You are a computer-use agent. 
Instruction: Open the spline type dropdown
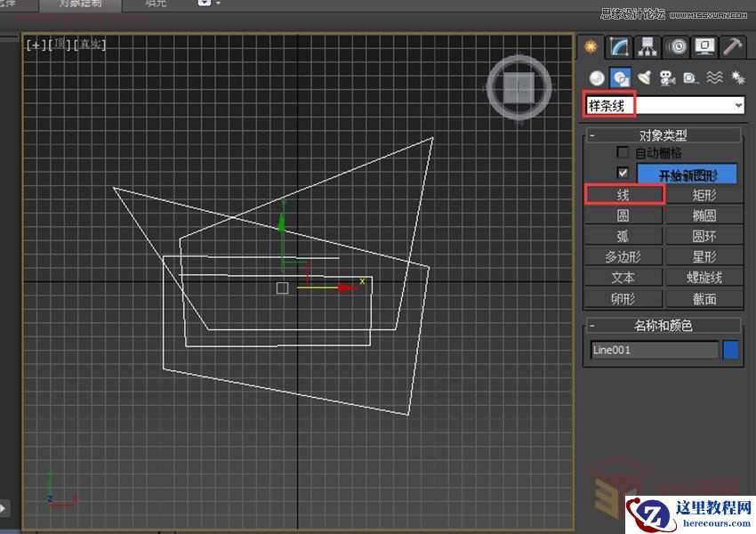[738, 105]
